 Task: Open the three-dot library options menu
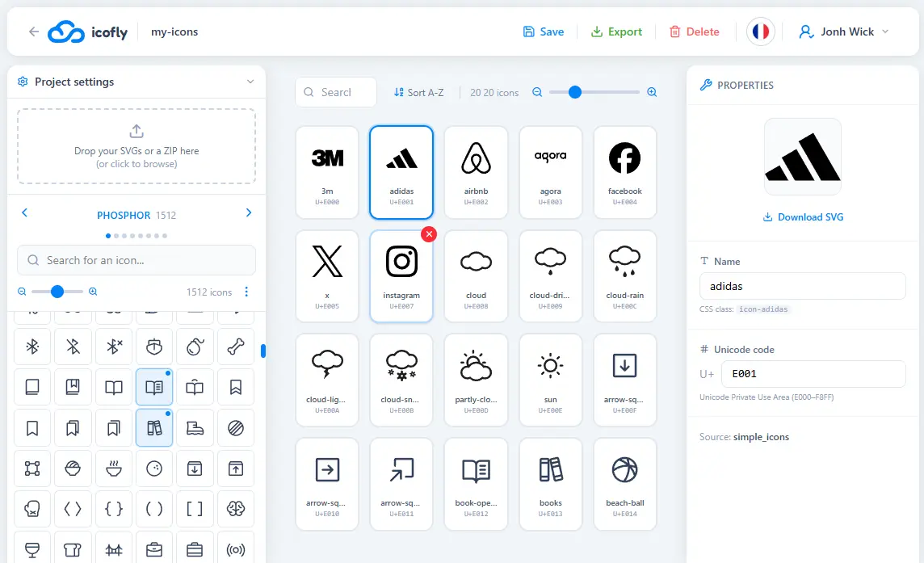click(246, 292)
